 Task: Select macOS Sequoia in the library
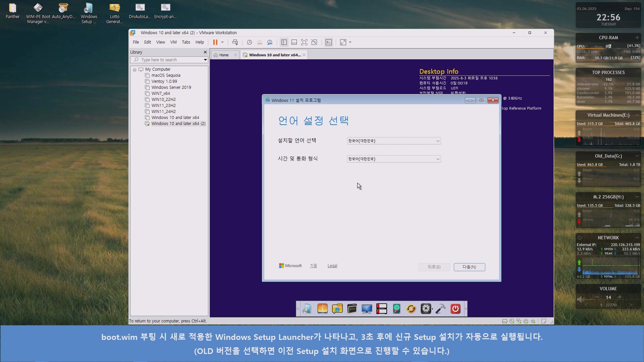166,75
